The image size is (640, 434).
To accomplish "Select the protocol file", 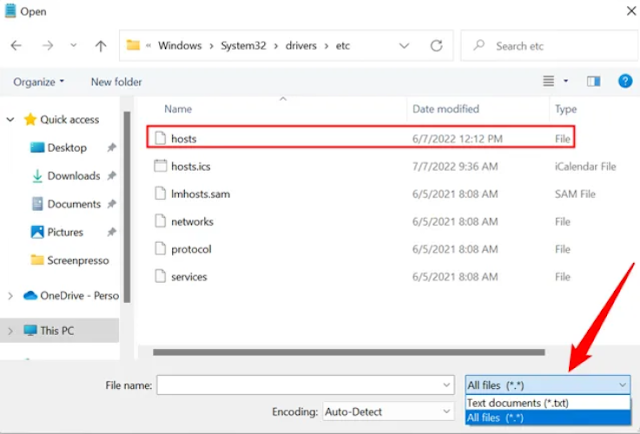I will (191, 249).
